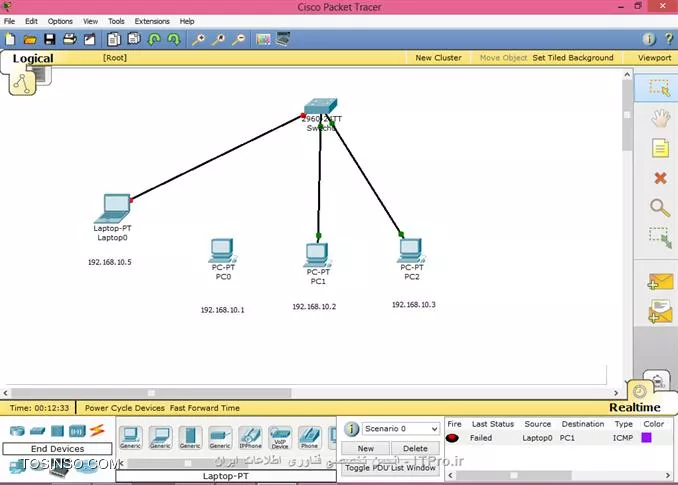Click the red Fire status circle

click(452, 438)
